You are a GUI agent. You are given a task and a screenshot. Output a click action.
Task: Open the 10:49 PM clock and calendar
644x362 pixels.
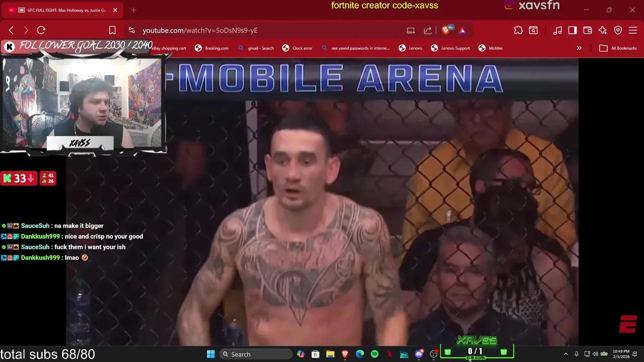click(621, 354)
